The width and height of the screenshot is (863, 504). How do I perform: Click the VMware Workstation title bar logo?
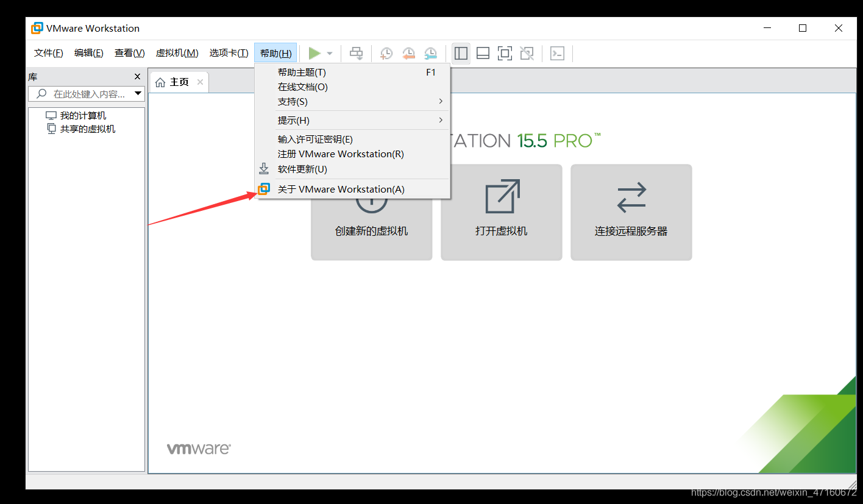tap(38, 28)
